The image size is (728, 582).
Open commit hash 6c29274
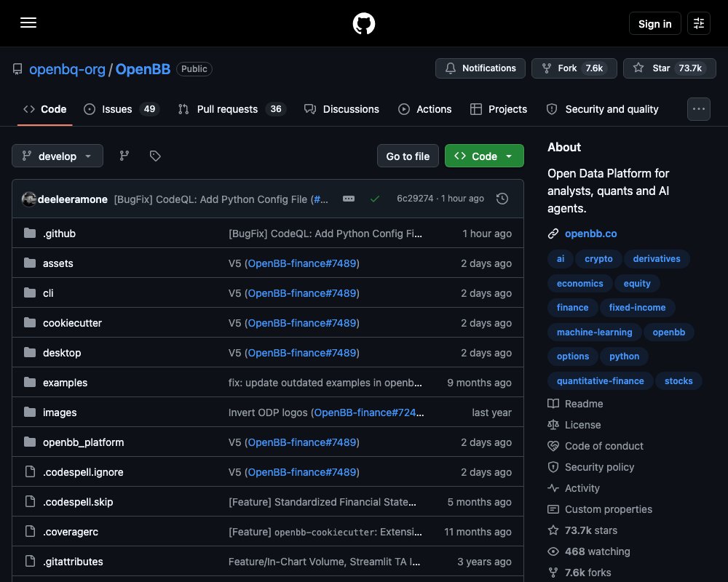415,198
